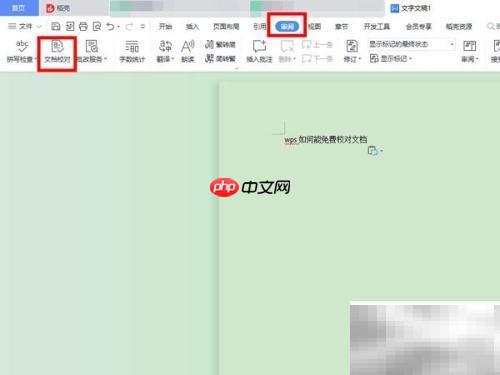The width and height of the screenshot is (500, 375).
Task: Click the paste options icon below the text
Action: coord(372,151)
